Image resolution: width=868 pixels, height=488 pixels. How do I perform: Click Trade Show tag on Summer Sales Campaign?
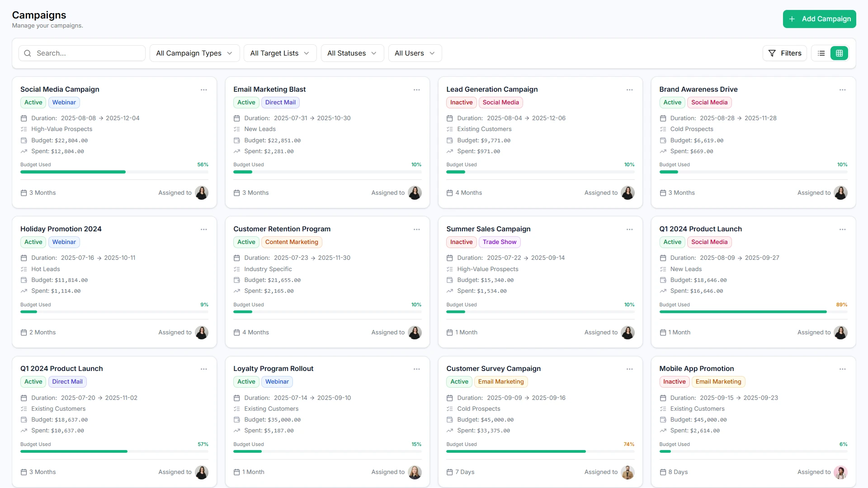pos(499,242)
